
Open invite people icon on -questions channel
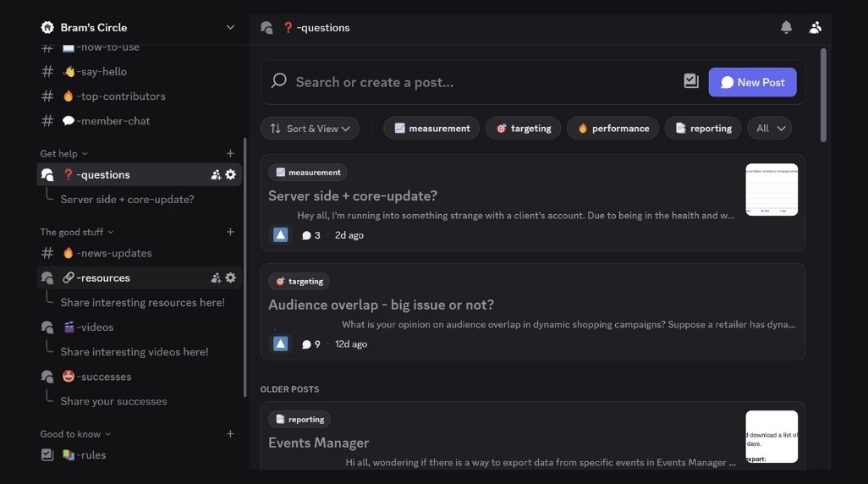216,175
